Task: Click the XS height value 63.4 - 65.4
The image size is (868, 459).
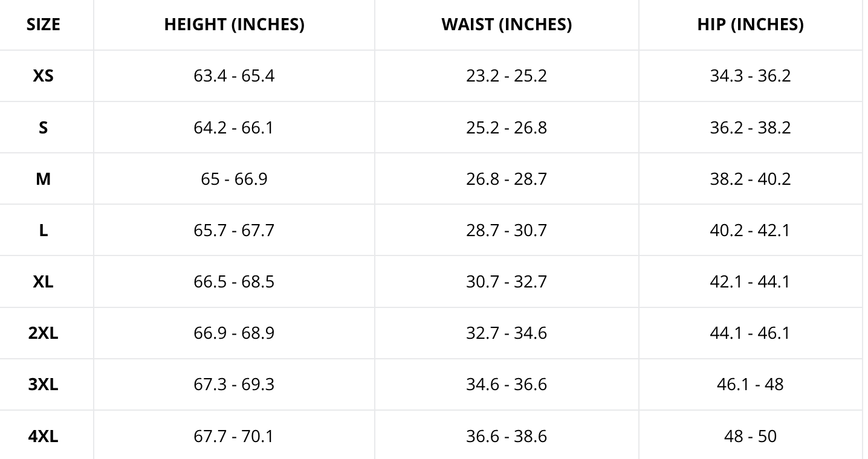Action: 234,76
